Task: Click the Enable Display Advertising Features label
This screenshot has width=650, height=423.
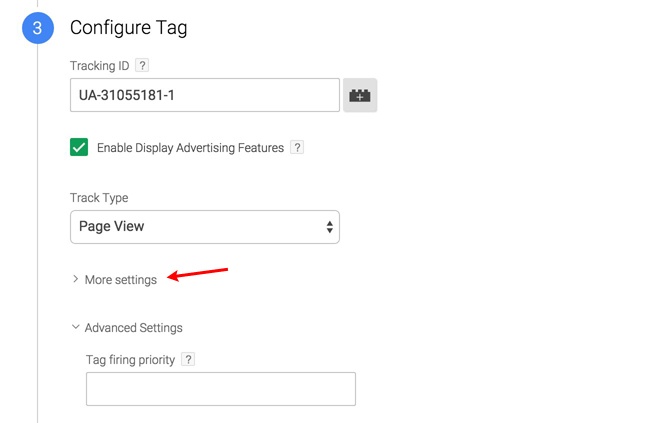Action: coord(189,148)
